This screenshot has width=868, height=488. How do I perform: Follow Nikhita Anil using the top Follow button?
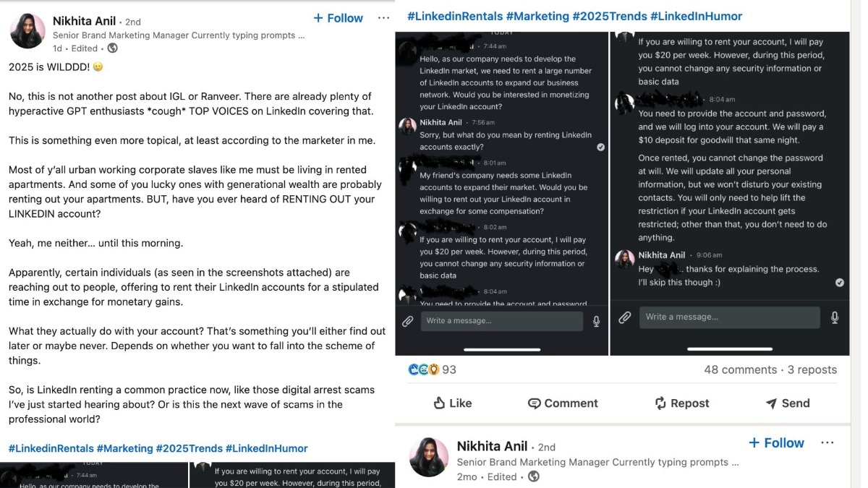[x=337, y=17]
